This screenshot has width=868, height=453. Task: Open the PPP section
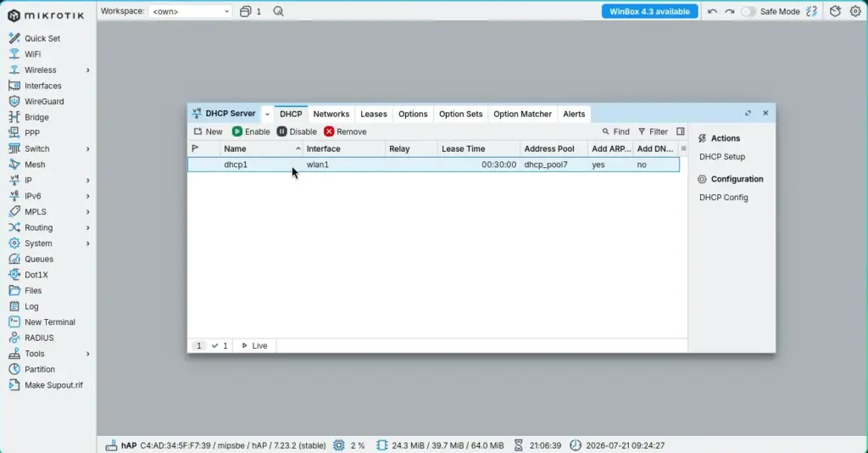pyautogui.click(x=31, y=133)
